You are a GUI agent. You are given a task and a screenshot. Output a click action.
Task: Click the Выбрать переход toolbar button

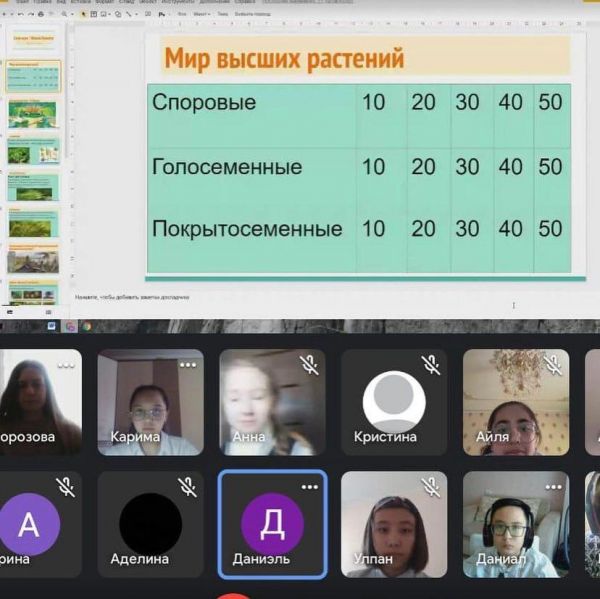pos(252,14)
